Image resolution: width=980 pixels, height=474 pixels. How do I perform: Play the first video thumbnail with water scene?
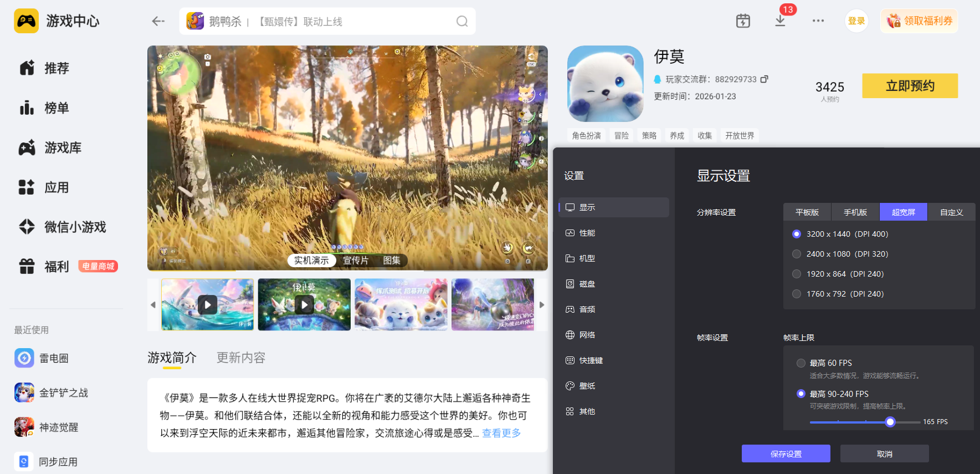click(x=208, y=305)
